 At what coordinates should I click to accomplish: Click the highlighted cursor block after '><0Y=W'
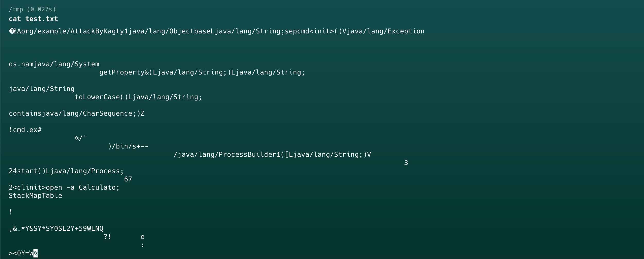tap(36, 253)
